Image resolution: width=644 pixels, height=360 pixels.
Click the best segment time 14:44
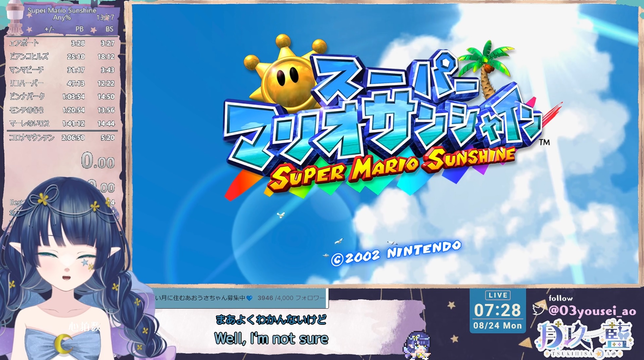106,124
